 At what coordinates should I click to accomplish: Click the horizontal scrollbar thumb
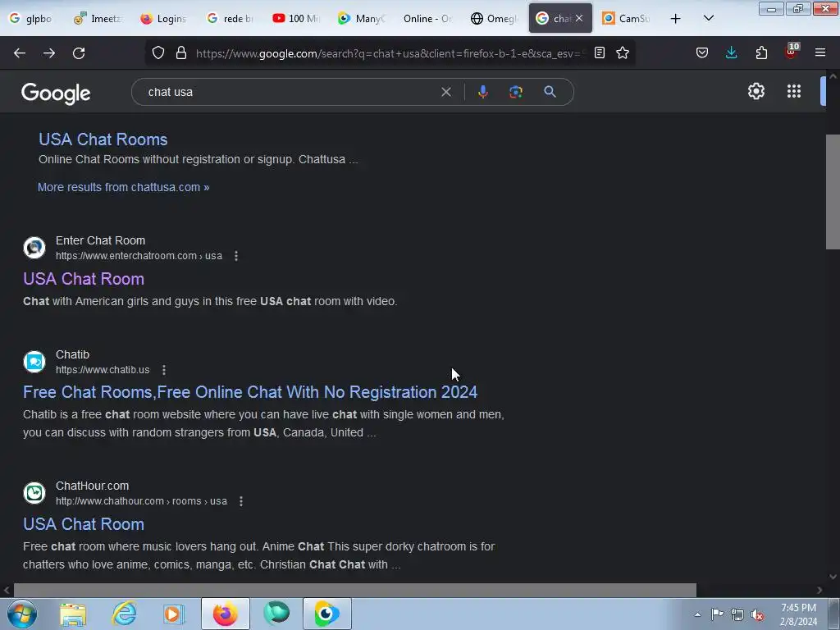354,590
